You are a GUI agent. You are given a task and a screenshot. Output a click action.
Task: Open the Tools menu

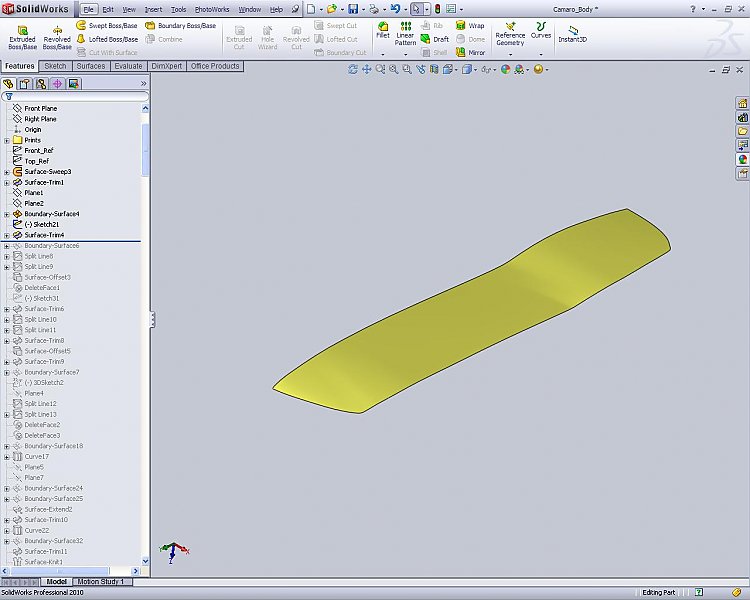pyautogui.click(x=178, y=9)
